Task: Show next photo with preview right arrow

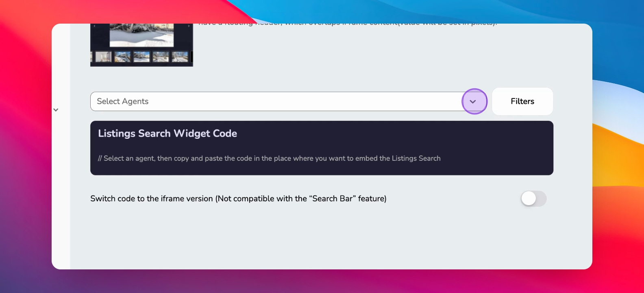Action: tap(189, 26)
